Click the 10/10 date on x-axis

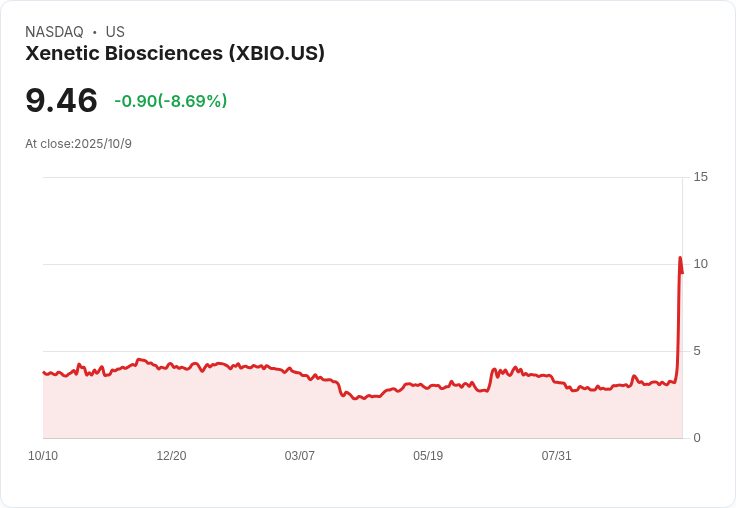tap(43, 456)
